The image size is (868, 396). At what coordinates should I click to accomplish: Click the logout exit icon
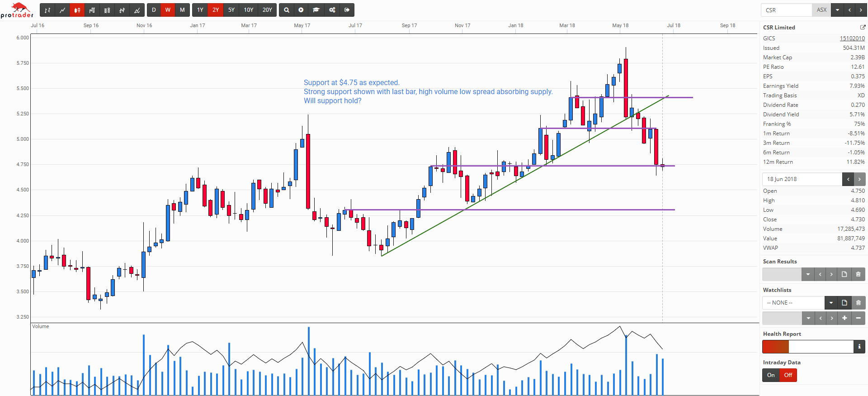click(347, 10)
